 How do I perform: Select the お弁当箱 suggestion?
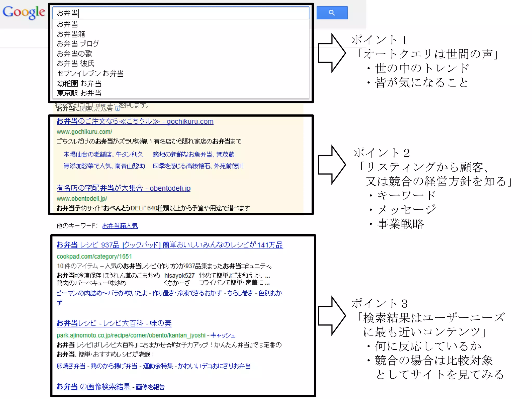pyautogui.click(x=71, y=34)
